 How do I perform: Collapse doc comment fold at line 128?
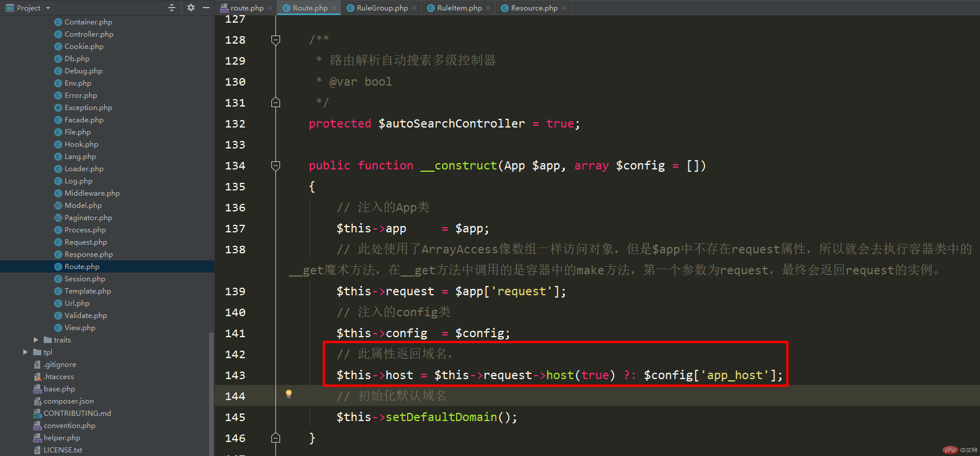[276, 40]
